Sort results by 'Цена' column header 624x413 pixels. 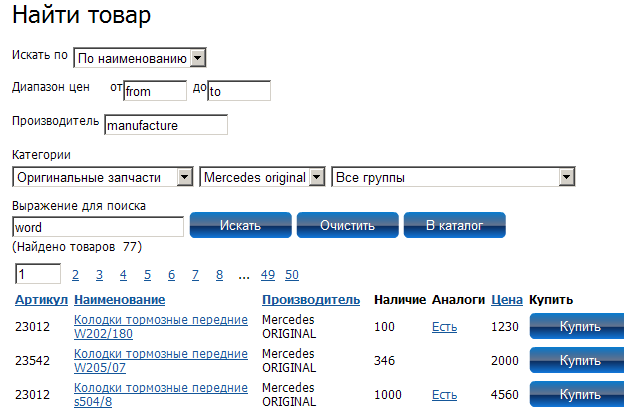pos(507,300)
